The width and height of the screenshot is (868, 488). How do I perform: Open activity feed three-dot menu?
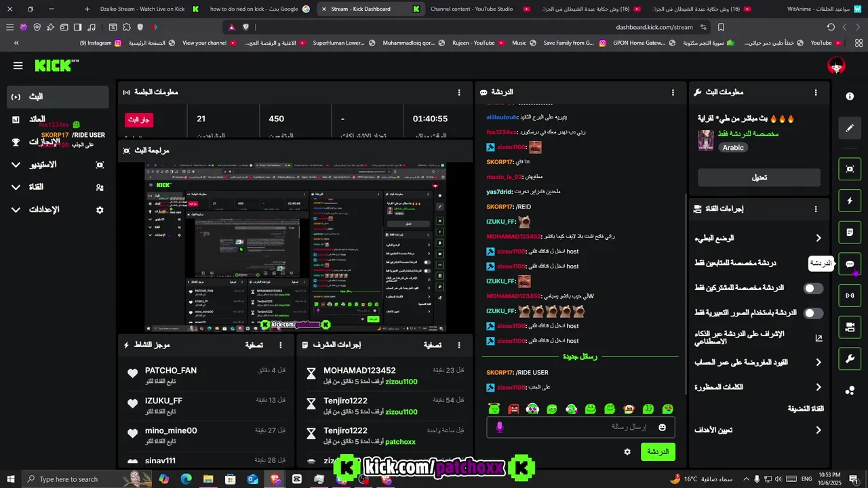281,345
